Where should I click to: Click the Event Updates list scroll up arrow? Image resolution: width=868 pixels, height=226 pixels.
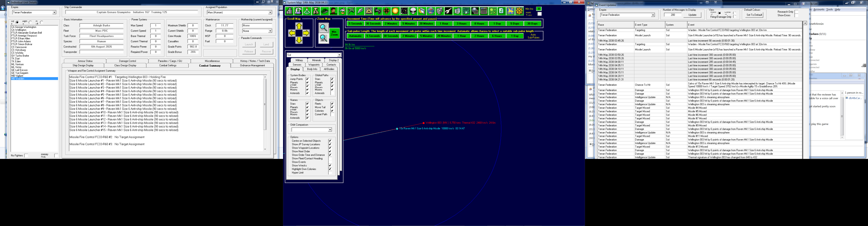805,23
